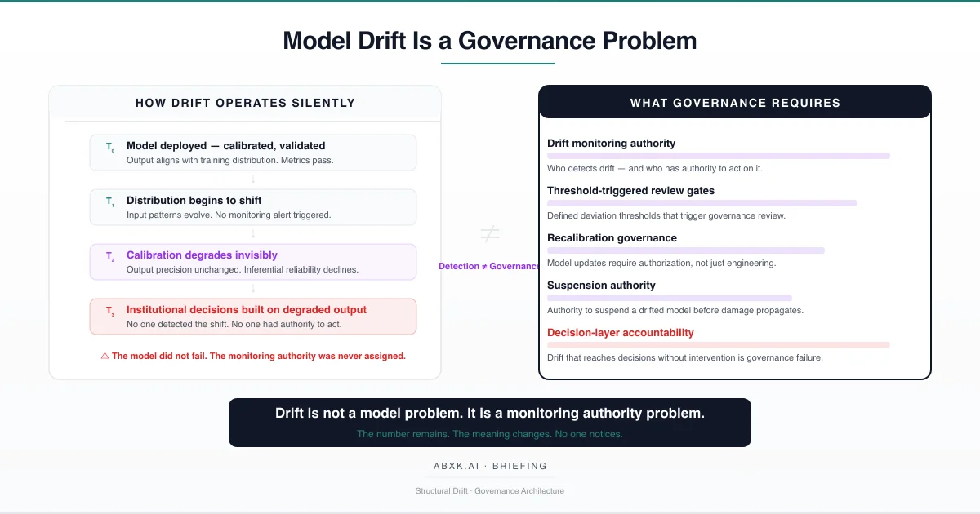
Task: Open the Model deployed card
Action: click(x=252, y=152)
